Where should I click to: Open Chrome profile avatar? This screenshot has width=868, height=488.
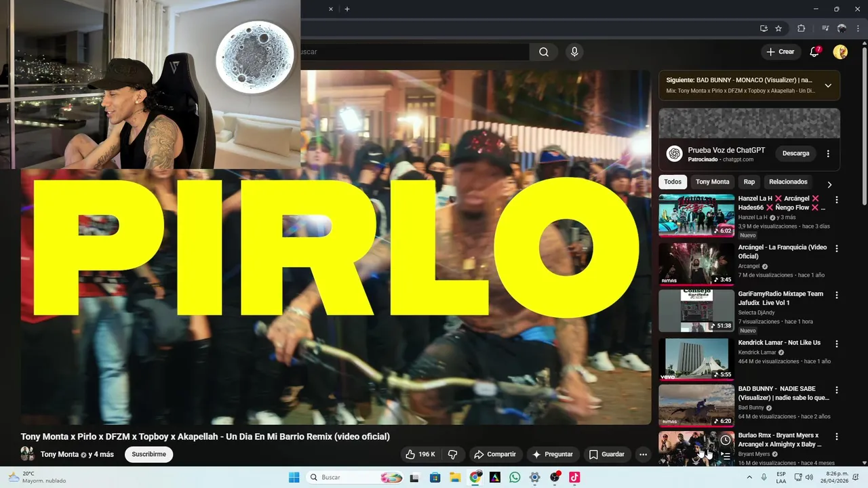842,28
